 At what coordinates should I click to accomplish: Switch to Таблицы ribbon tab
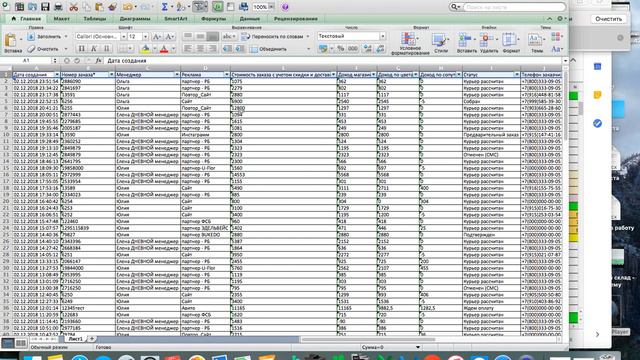pos(95,19)
